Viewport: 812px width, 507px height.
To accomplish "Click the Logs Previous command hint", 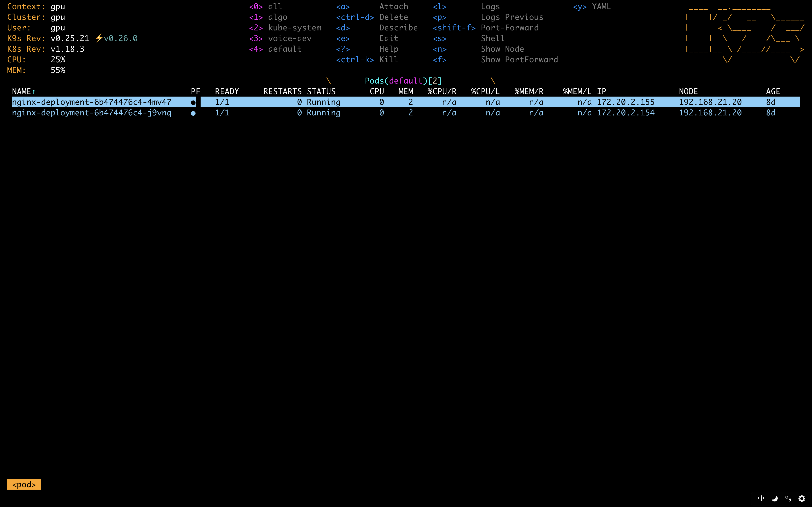I will tap(512, 17).
